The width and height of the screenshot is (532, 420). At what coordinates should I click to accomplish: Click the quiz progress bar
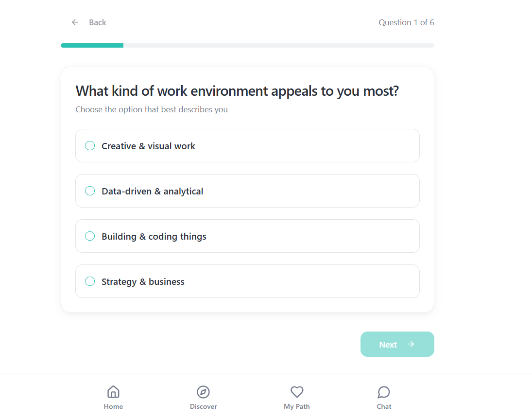pos(247,45)
